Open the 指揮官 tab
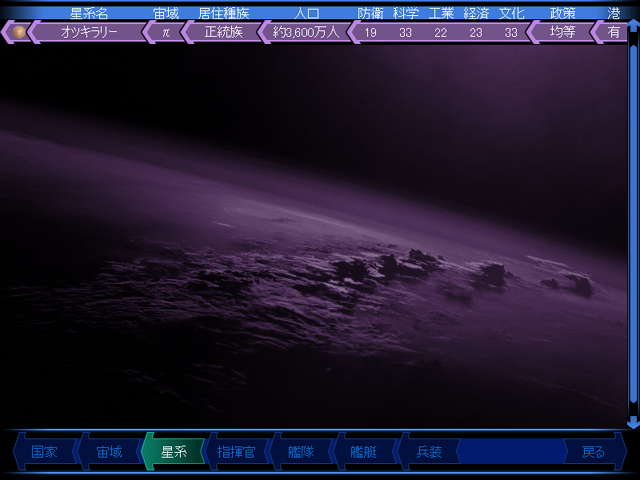This screenshot has width=640, height=480. (237, 452)
